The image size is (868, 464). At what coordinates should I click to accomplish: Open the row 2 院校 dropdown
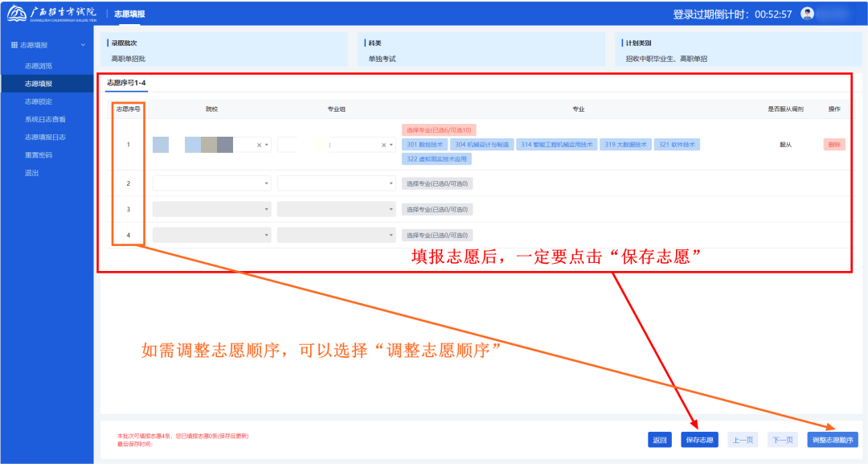click(211, 183)
